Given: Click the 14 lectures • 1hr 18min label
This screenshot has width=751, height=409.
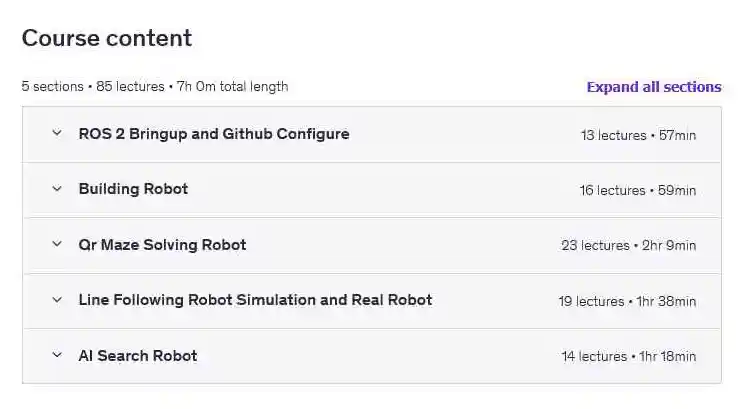Looking at the screenshot, I should [x=628, y=356].
